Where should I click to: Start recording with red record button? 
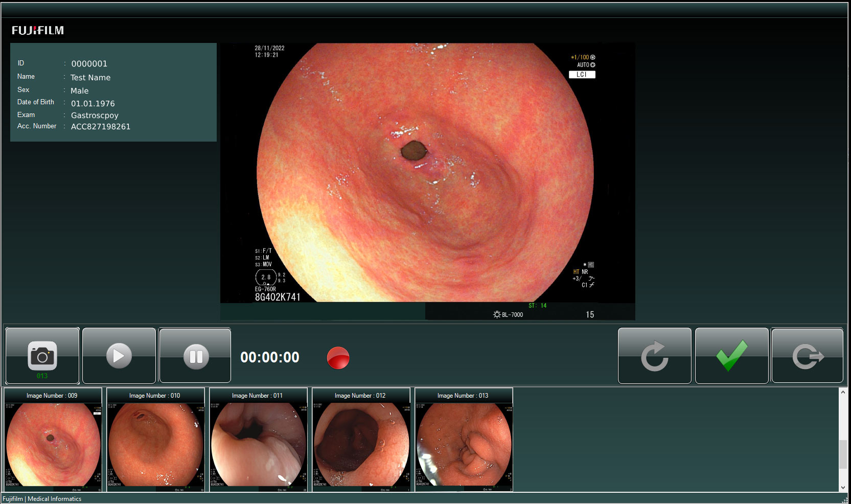point(338,357)
